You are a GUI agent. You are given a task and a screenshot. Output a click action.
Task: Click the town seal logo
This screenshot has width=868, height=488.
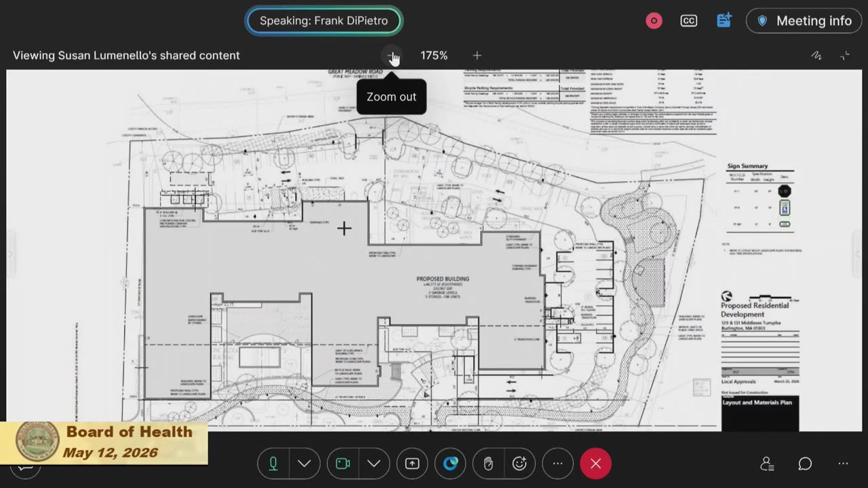[37, 441]
